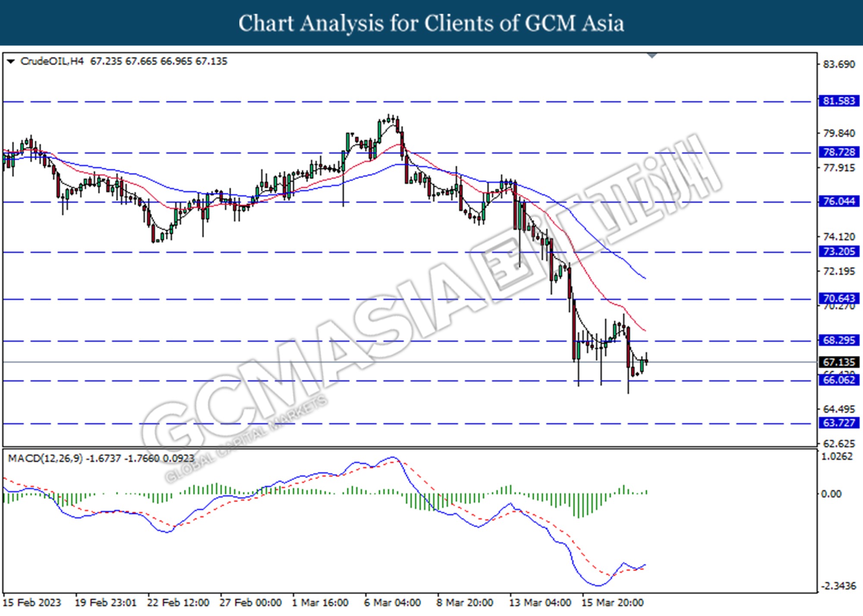The height and width of the screenshot is (616, 863).
Task: Click the 6 Mar 04:00 time label
Action: click(392, 603)
